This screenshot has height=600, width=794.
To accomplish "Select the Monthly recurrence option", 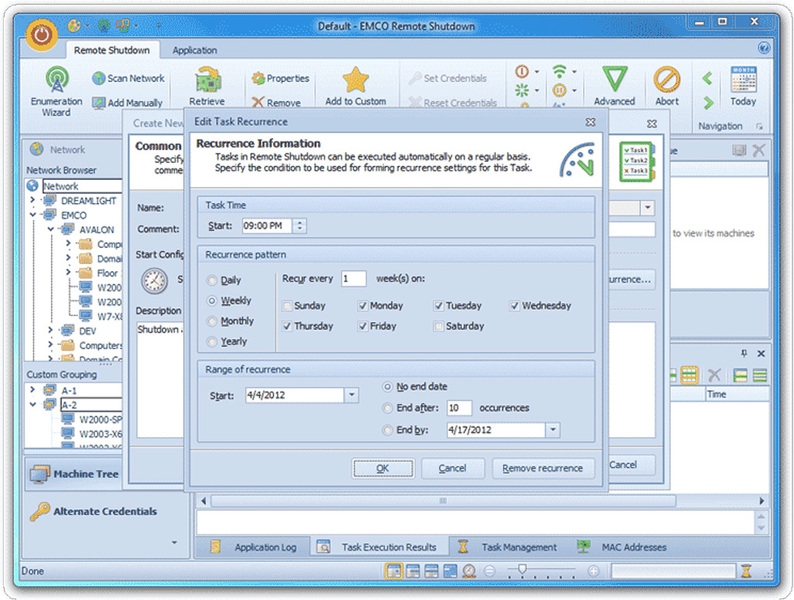I will pyautogui.click(x=231, y=321).
